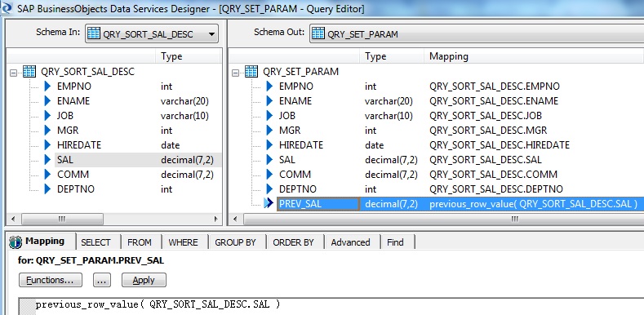
Task: Click the table icon in Schema Out dropdown
Action: [x=318, y=33]
